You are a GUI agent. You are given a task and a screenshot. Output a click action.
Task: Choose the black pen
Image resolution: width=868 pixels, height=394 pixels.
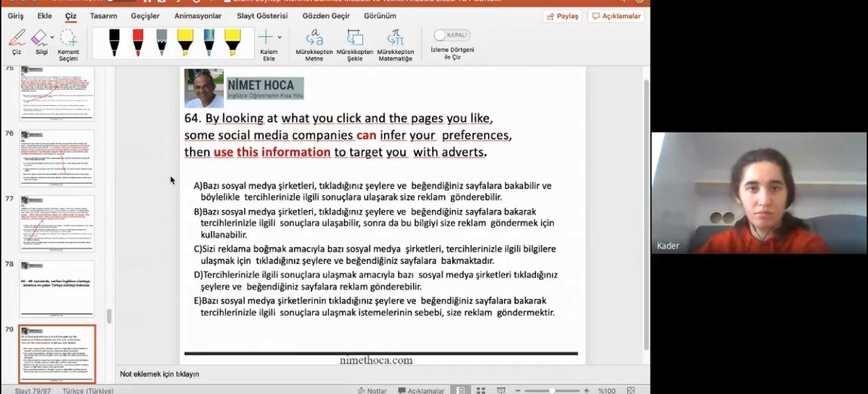[114, 42]
